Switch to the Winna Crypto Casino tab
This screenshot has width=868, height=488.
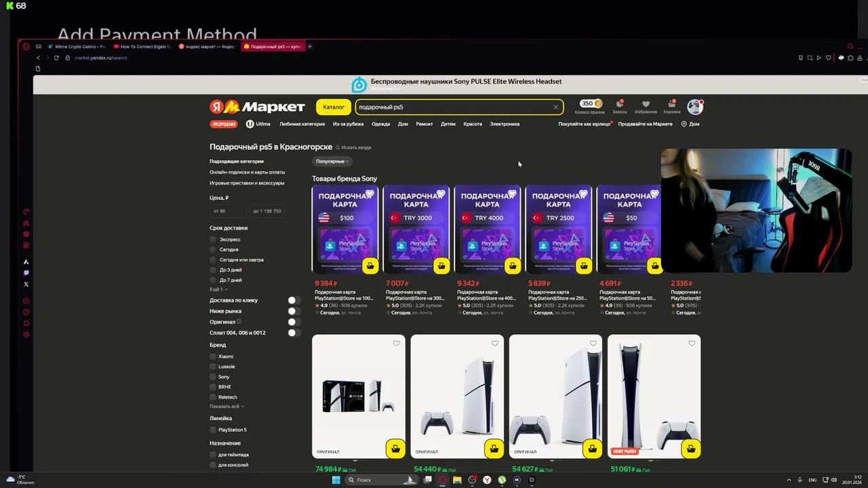pos(77,47)
